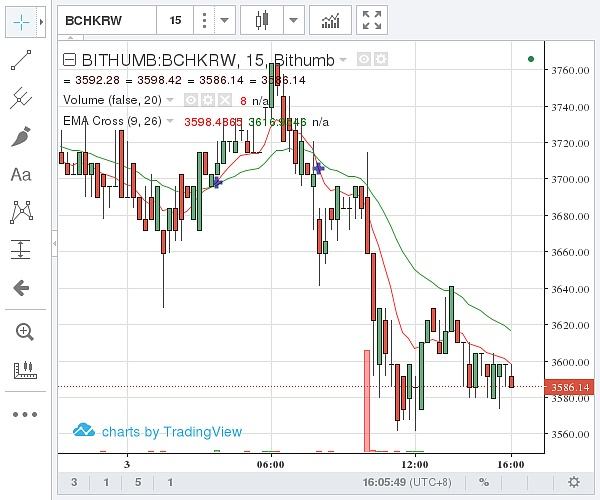This screenshot has width=600, height=500.
Task: Expand the candlestick chart style dropdown
Action: click(293, 19)
